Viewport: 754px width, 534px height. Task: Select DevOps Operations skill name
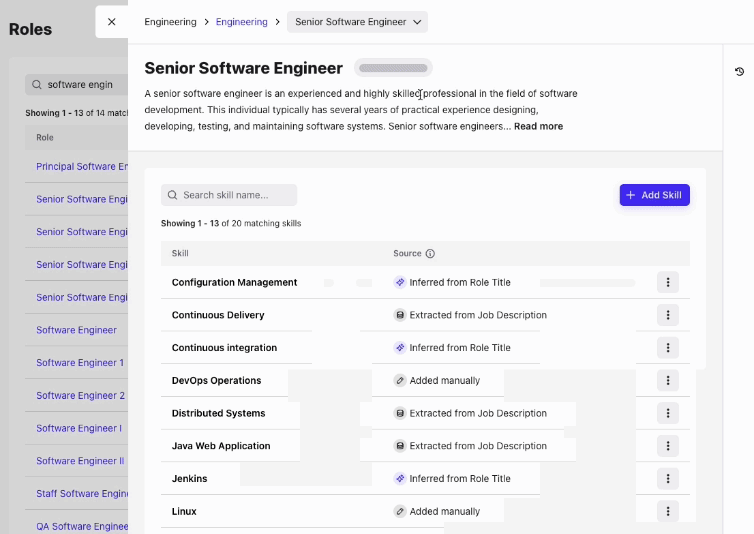216,381
